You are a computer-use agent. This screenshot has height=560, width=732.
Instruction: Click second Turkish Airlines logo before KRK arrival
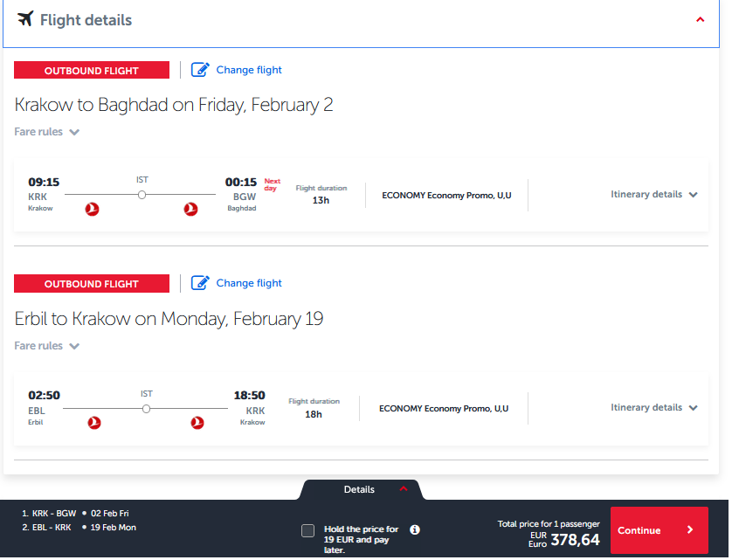197,423
